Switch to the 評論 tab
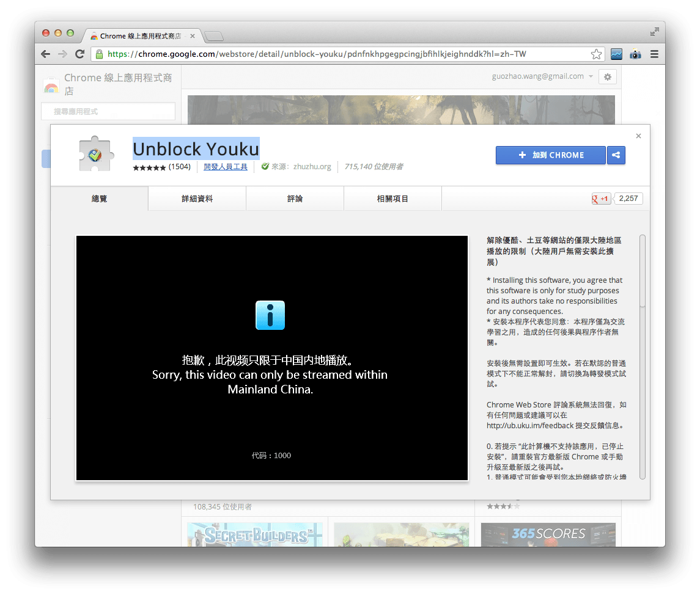700x595 pixels. pos(295,198)
